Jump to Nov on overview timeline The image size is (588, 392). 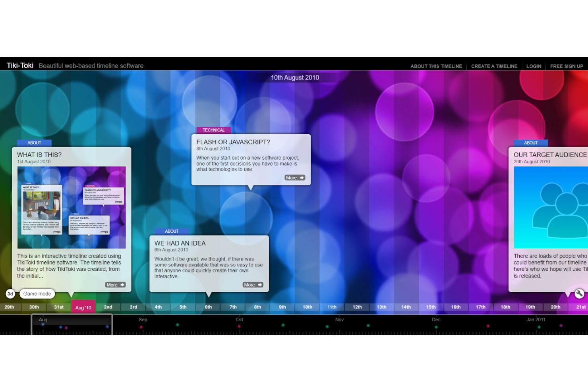[x=339, y=320]
